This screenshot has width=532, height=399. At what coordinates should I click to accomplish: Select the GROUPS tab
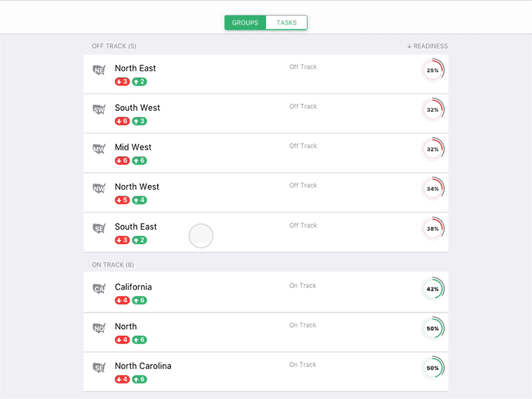click(245, 22)
